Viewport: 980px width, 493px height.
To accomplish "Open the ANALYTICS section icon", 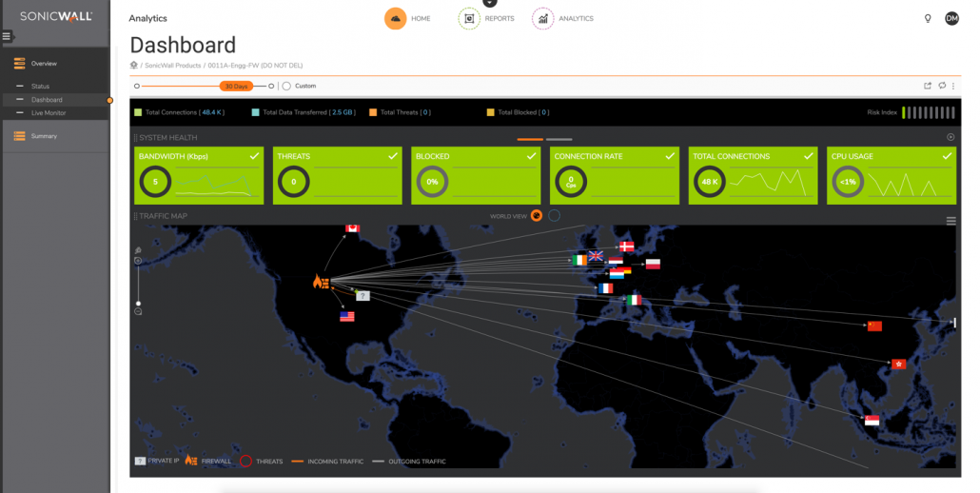I will click(542, 19).
